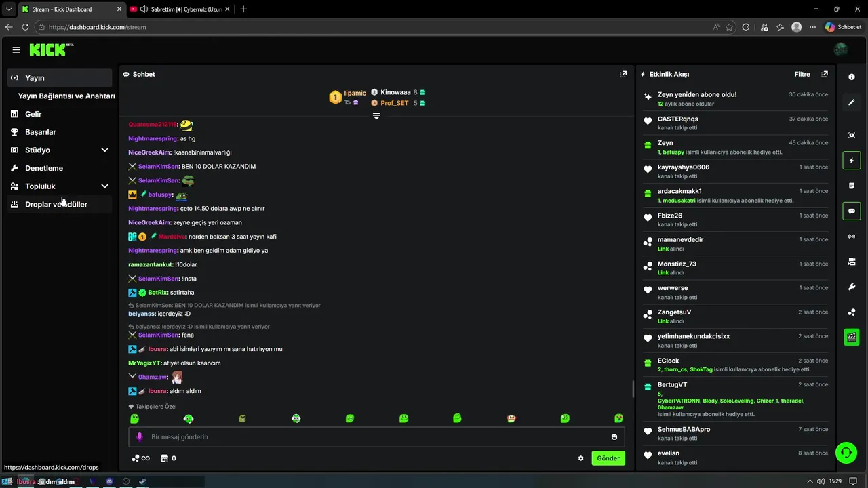
Task: Click the chat message input field
Action: [x=376, y=437]
